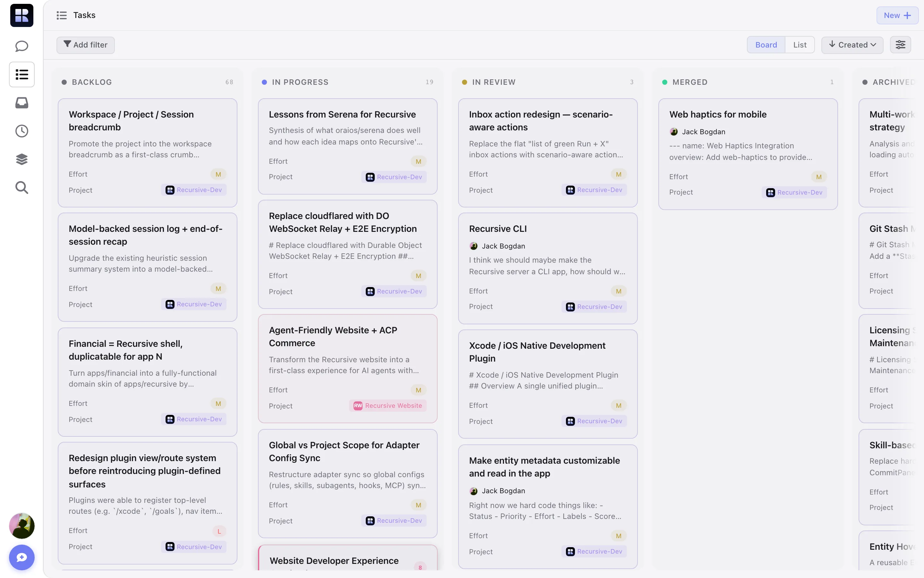Select the Tasks list icon in sidebar
The image size is (924, 578).
[x=22, y=74]
